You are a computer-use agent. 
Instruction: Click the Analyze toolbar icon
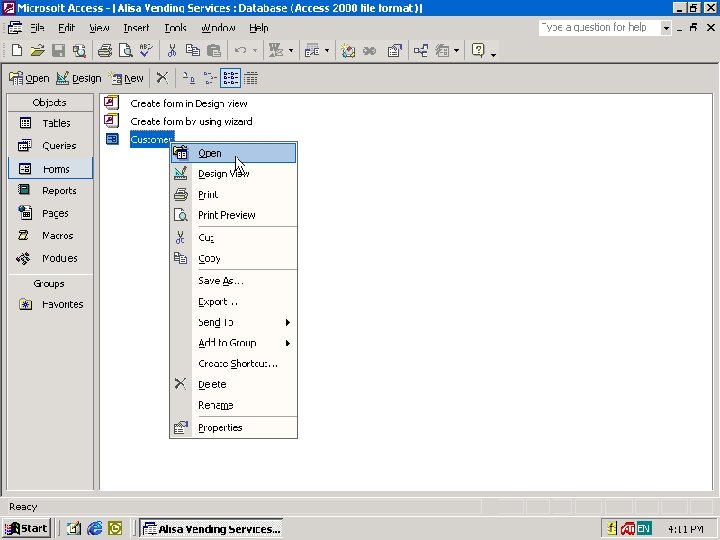312,51
